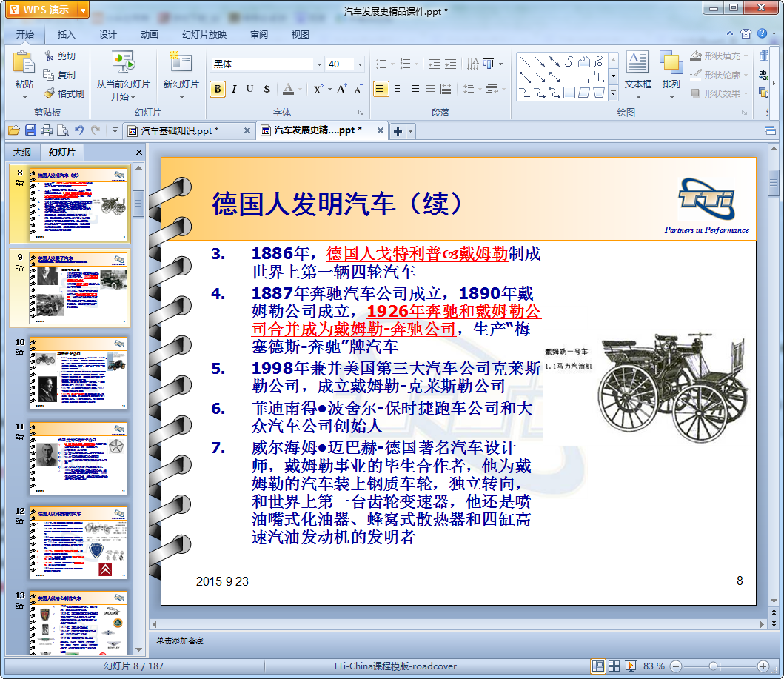Viewport: 784px width, 679px height.
Task: Insert a Text Box (文本框)
Action: (x=637, y=70)
